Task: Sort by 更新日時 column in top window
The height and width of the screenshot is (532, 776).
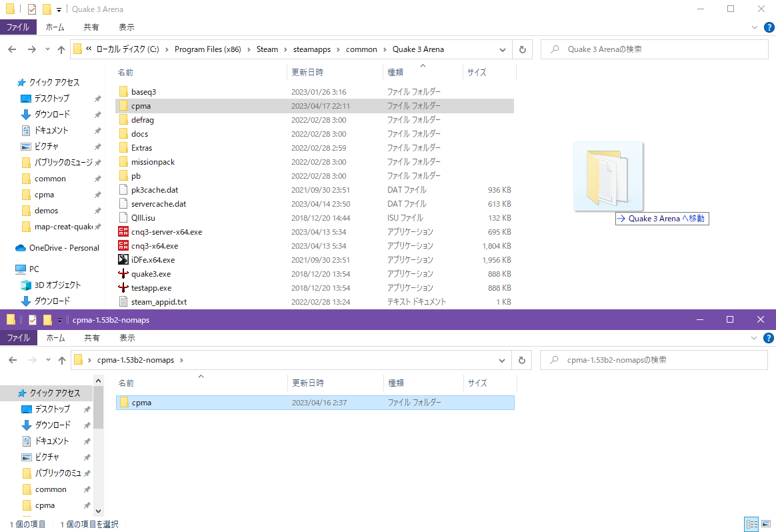Action: tap(335, 72)
